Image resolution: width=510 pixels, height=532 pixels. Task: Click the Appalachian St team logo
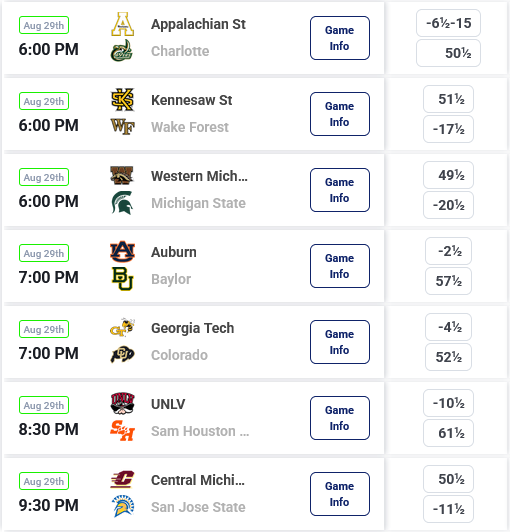122,24
